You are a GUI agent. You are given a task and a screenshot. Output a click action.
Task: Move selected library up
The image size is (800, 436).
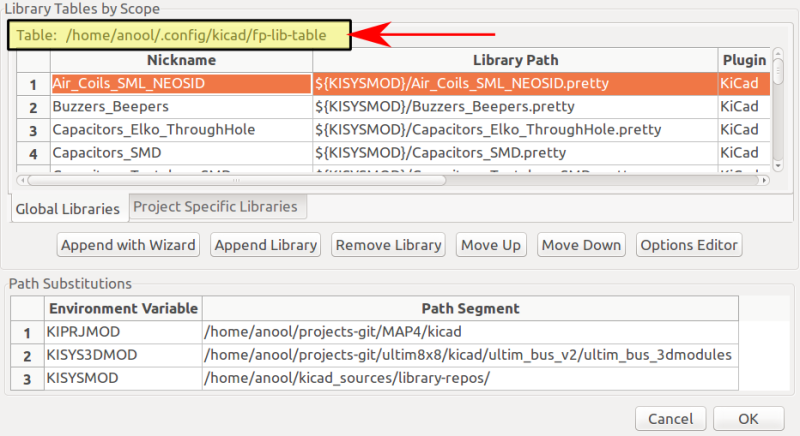(491, 245)
